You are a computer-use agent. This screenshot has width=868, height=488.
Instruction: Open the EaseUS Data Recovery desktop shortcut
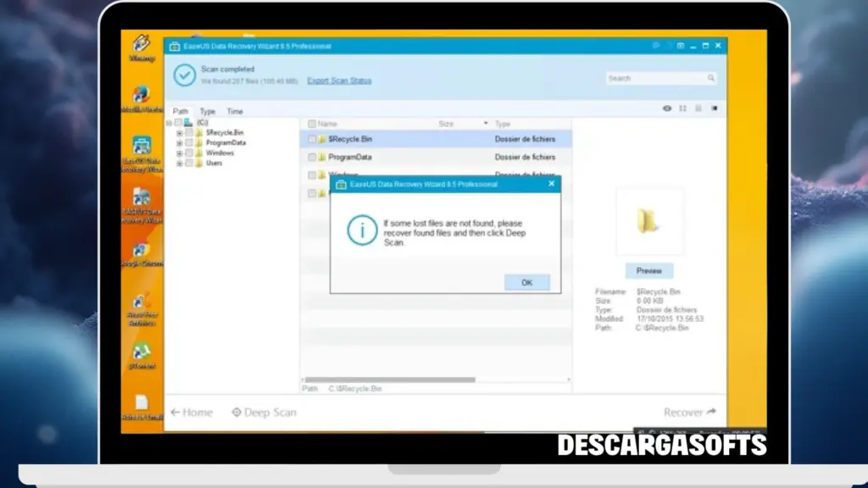(141, 144)
